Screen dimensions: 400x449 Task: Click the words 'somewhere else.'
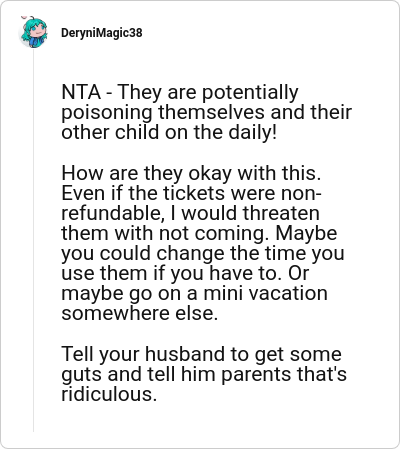pyautogui.click(x=139, y=313)
